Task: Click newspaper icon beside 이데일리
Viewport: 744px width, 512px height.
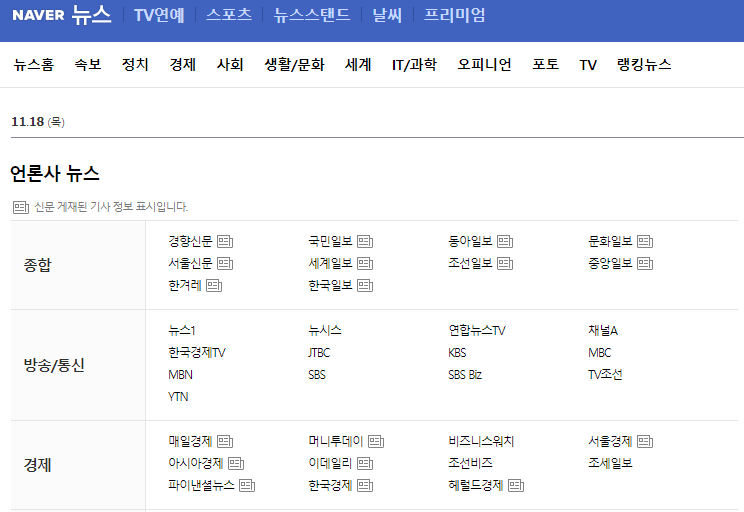Action: pos(365,464)
